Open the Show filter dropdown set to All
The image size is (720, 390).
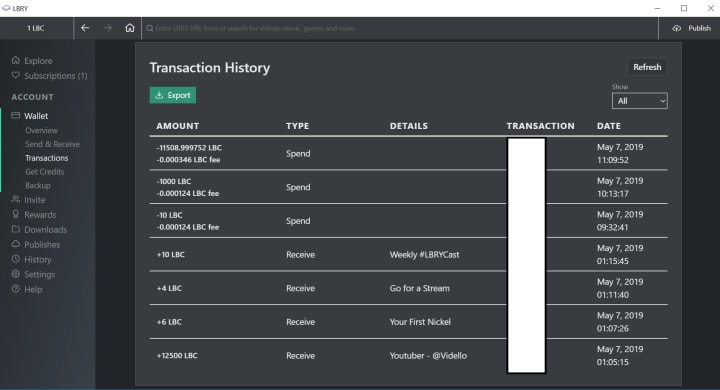[640, 101]
